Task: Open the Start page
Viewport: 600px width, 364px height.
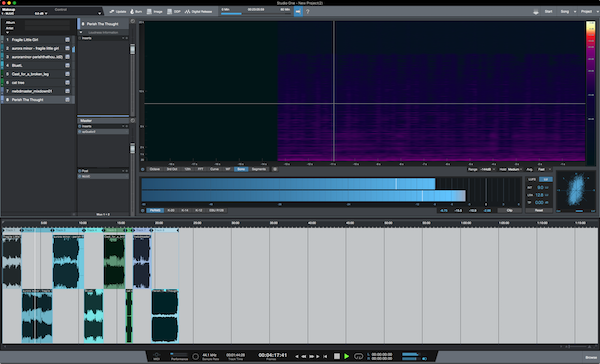Action: (548, 11)
